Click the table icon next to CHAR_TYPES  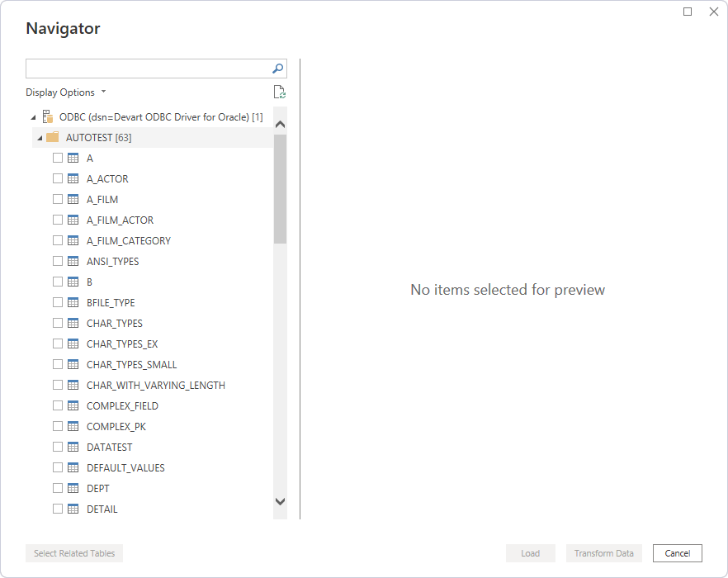coord(73,324)
